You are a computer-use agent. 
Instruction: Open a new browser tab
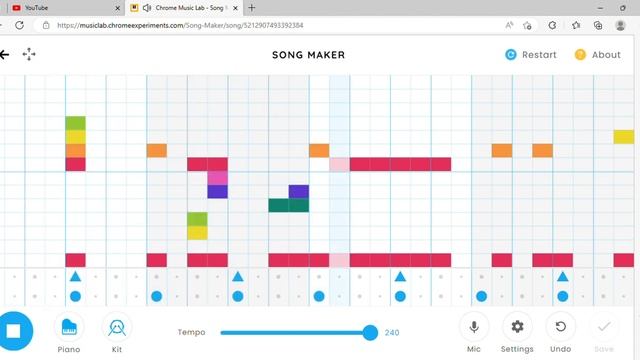click(x=252, y=8)
